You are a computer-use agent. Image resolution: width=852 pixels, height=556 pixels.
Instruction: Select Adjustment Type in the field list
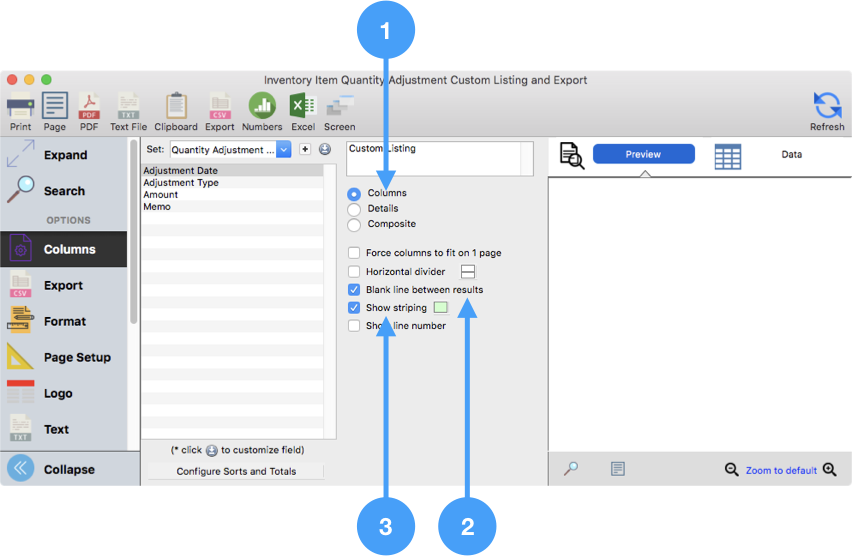(181, 183)
